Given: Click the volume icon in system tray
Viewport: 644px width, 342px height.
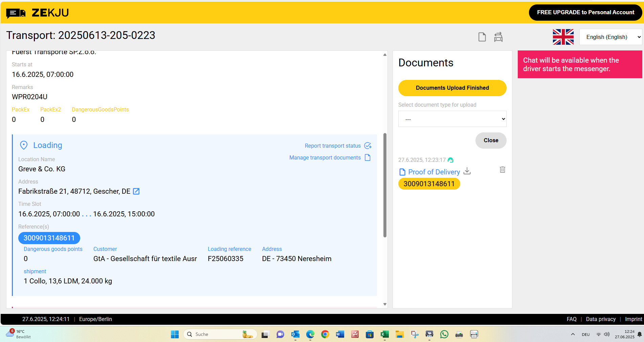Looking at the screenshot, I should 607,334.
